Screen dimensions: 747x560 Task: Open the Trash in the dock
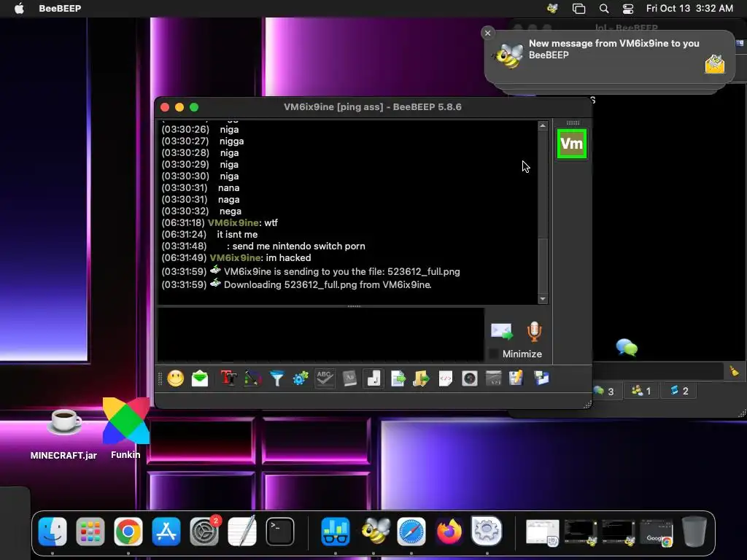pos(694,531)
